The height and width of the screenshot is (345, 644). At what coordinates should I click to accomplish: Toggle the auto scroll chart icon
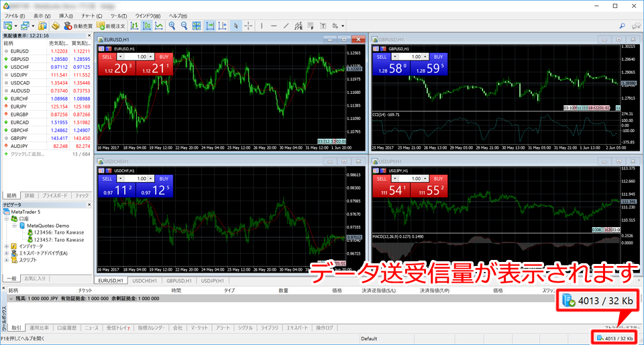210,26
